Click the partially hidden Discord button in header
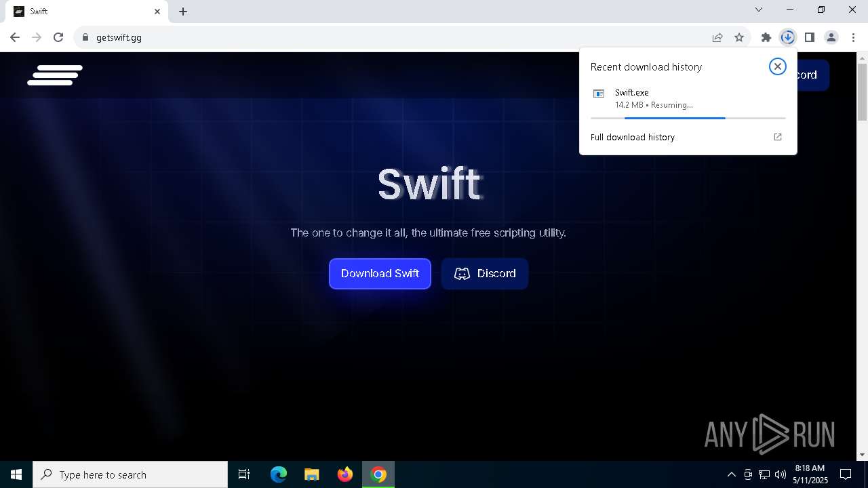 (x=813, y=75)
